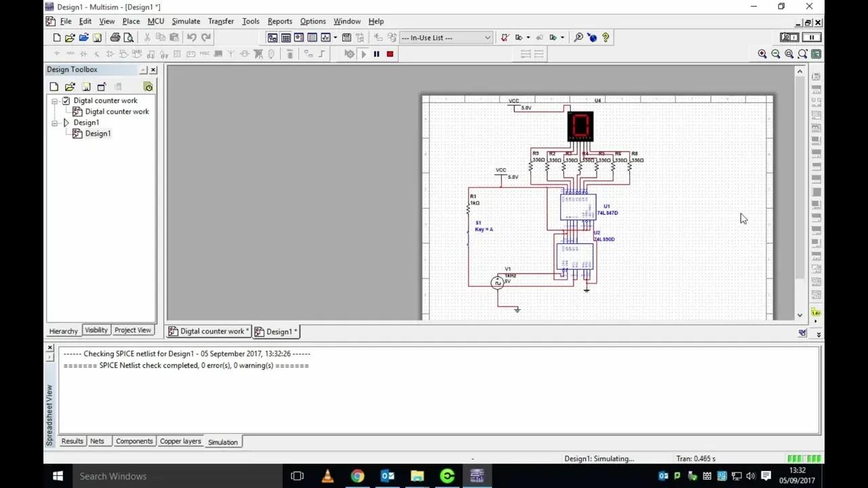The height and width of the screenshot is (488, 868).
Task: Click the Hierarchy button below the Design Toolbox
Action: click(x=63, y=331)
